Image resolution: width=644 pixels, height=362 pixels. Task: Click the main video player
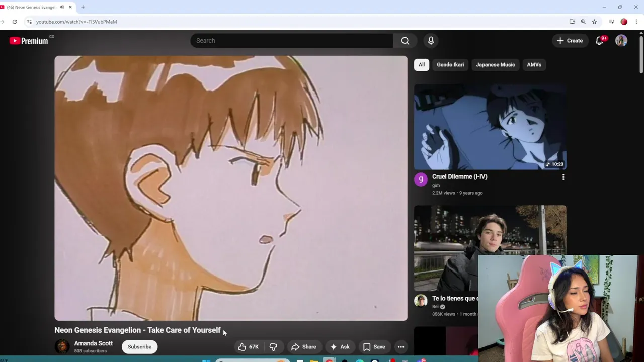click(231, 188)
